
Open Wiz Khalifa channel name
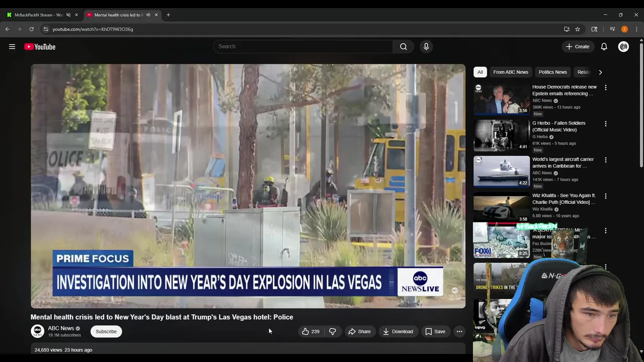(x=542, y=209)
